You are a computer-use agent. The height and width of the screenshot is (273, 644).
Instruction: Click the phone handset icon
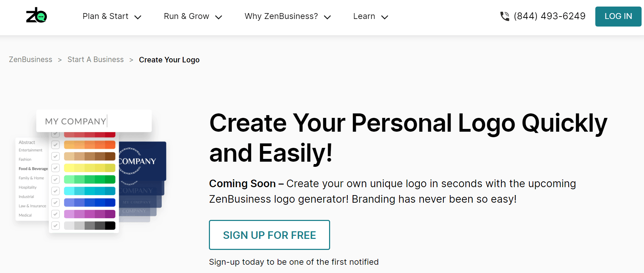[x=504, y=16]
